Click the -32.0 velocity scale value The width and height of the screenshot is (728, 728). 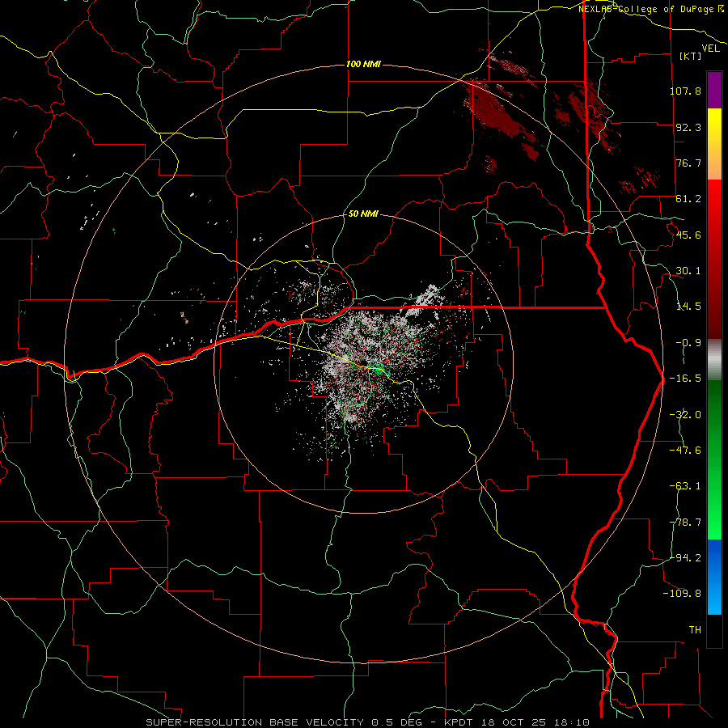click(x=685, y=415)
